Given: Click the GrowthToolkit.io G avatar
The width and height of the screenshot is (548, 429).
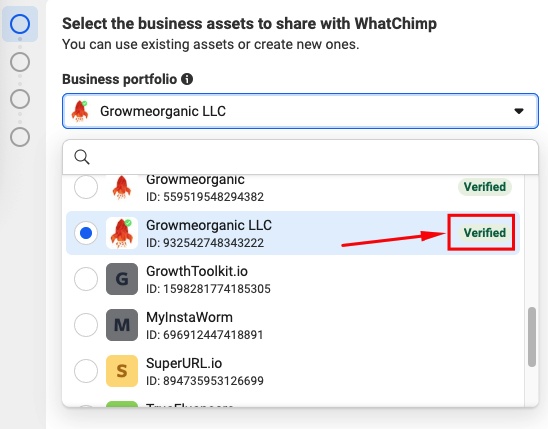Looking at the screenshot, I should click(x=122, y=279).
